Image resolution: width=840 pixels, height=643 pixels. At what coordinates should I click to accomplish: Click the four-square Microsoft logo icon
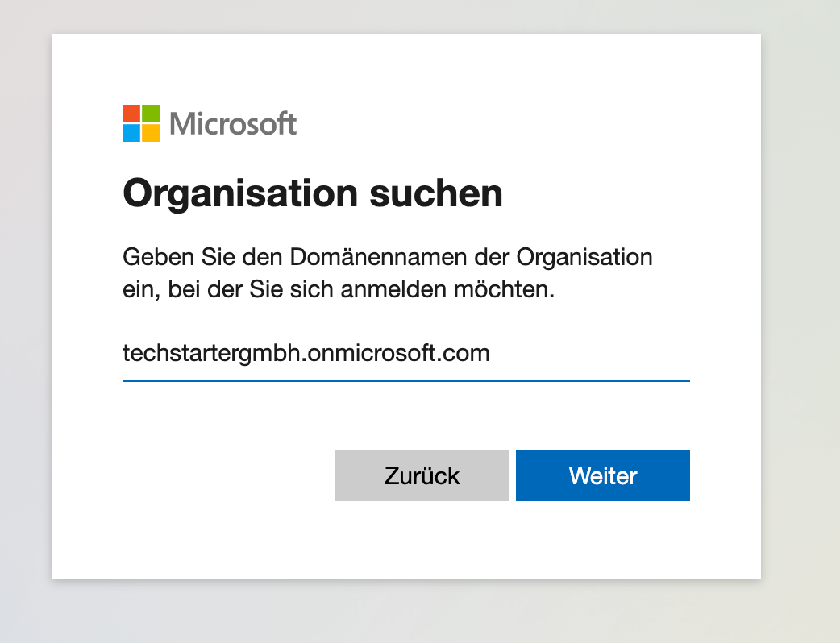[141, 123]
